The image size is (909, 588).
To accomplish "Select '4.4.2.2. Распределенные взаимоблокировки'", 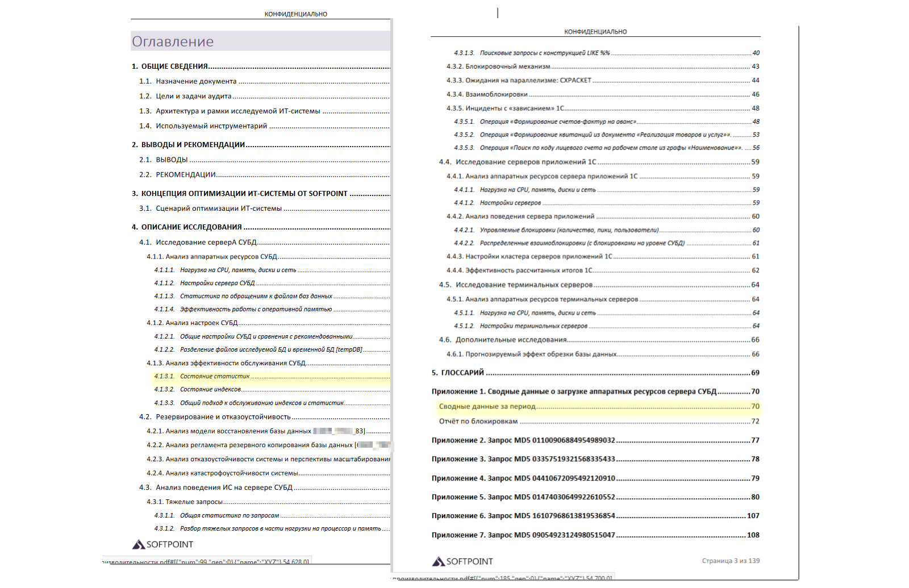I will 607,243.
